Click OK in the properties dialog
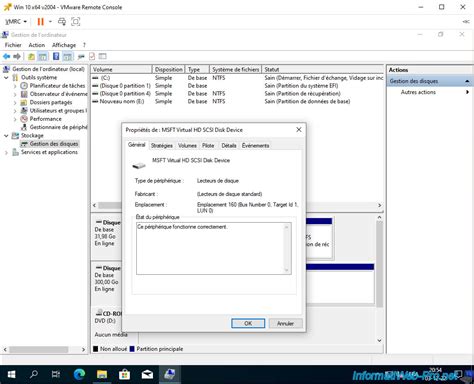Viewport: 474px width, 384px height. [248, 323]
